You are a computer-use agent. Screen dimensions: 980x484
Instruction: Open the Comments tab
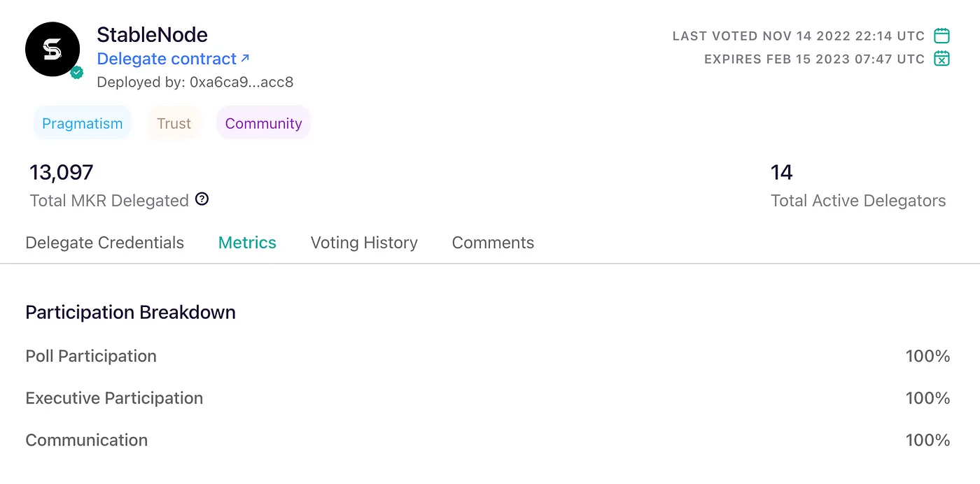pos(493,243)
